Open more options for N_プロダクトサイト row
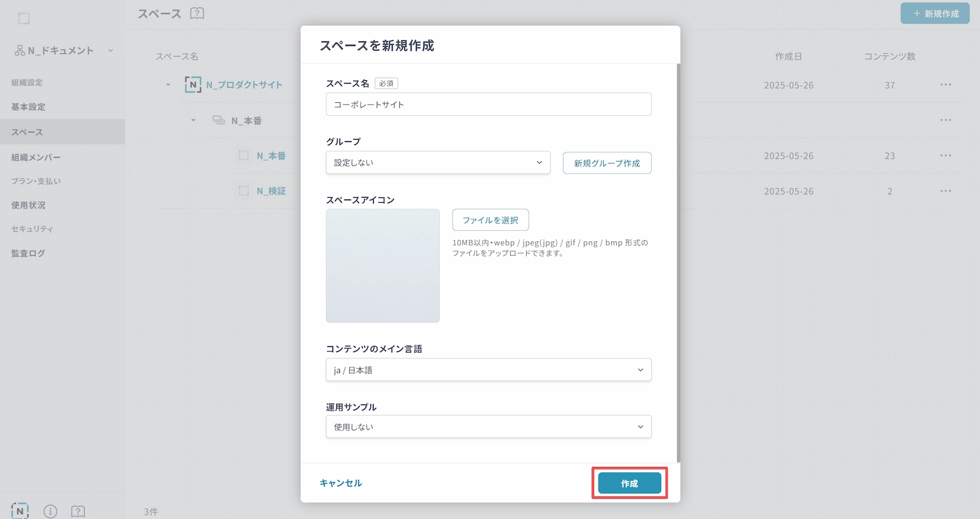The width and height of the screenshot is (980, 519). pyautogui.click(x=945, y=85)
